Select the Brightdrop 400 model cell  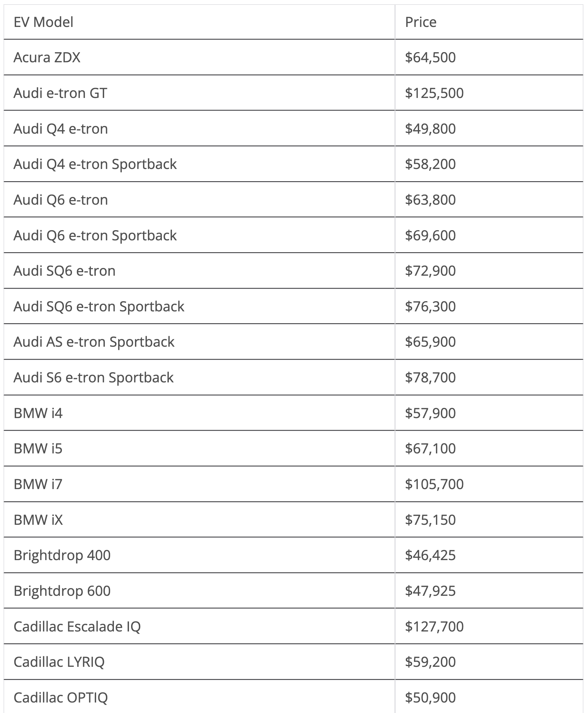(x=62, y=555)
